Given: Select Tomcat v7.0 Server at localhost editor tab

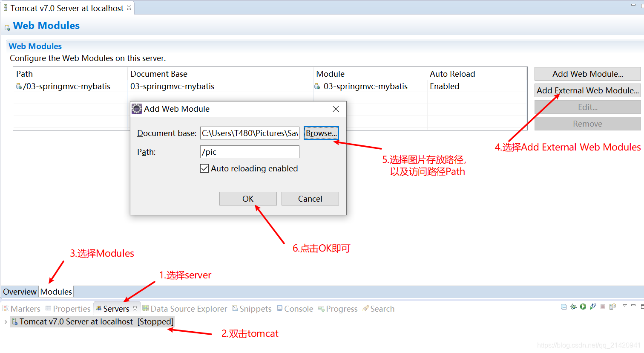Looking at the screenshot, I should [x=67, y=8].
